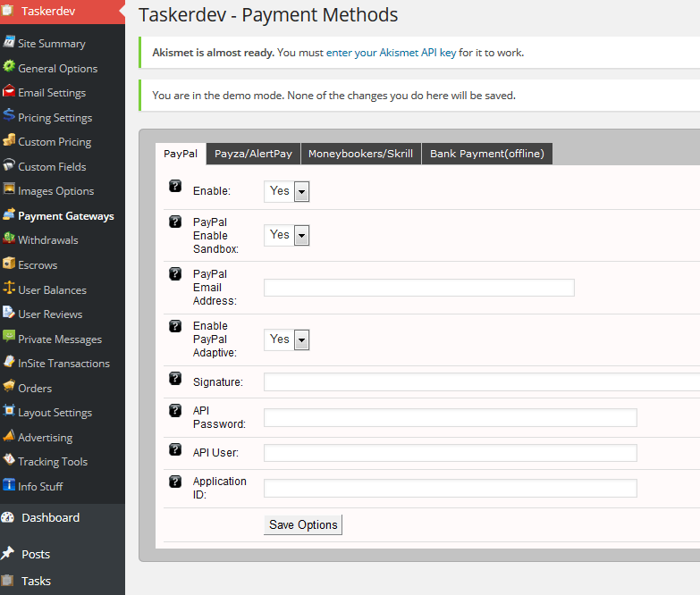
Task: Open General Options settings page
Action: coord(57,69)
